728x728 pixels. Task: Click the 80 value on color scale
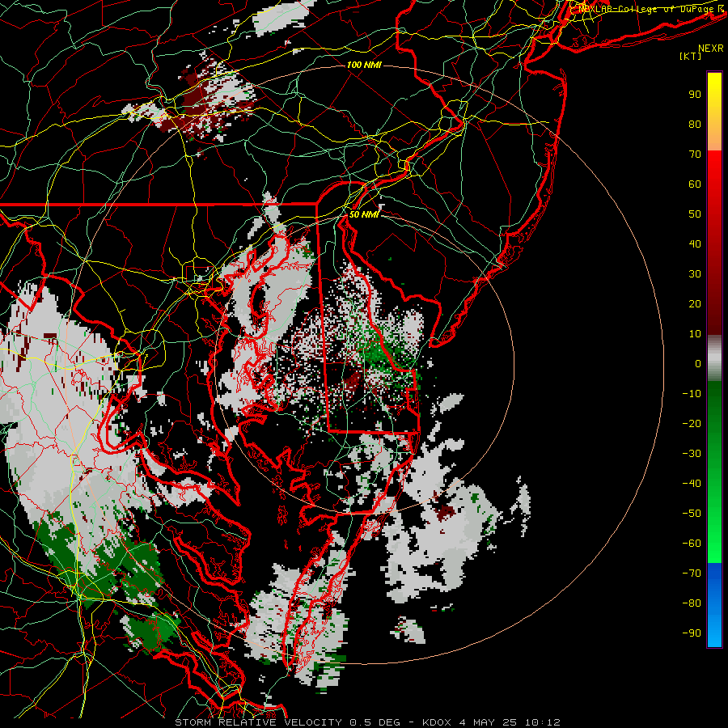[x=695, y=124]
